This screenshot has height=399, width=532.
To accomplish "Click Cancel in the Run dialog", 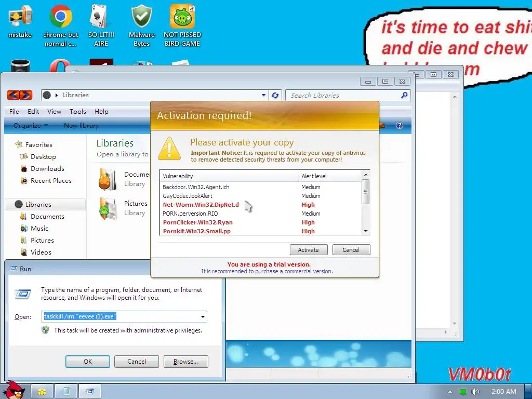I will point(137,362).
